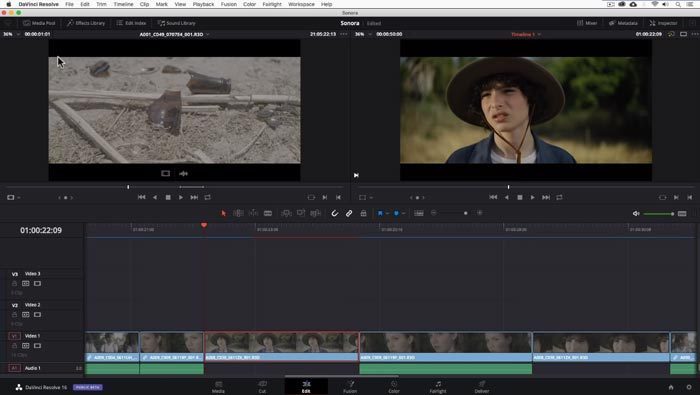Open the Sound Library panel
Viewport: 700px width, 395px height.
click(176, 23)
